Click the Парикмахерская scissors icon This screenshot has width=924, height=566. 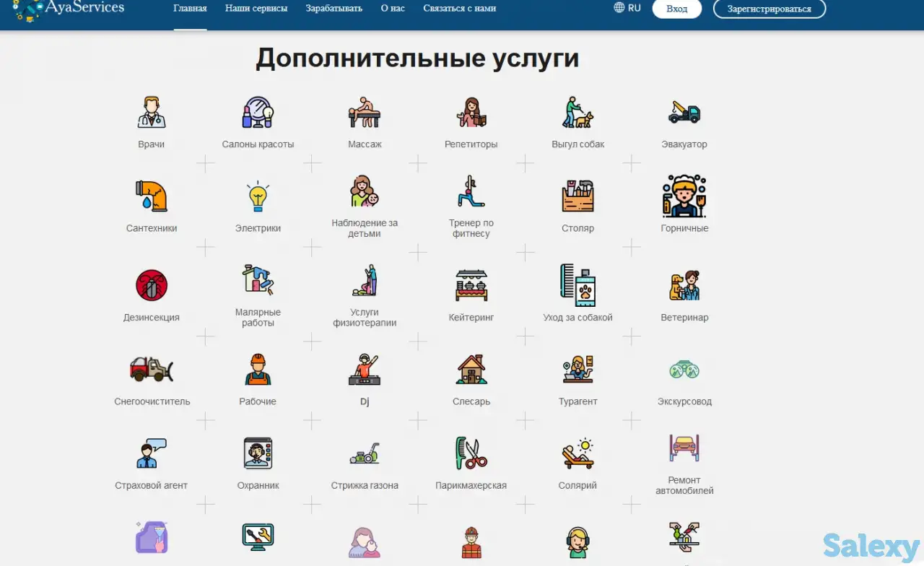(471, 453)
